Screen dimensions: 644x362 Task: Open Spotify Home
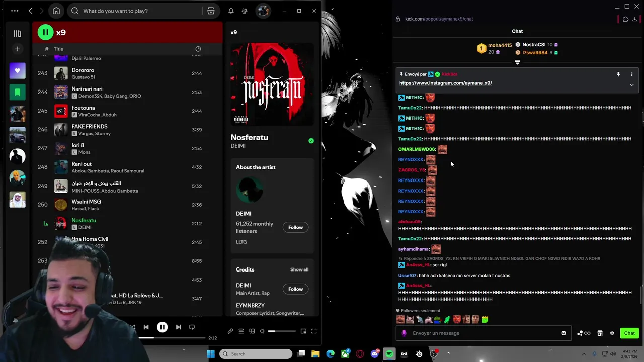(56, 11)
